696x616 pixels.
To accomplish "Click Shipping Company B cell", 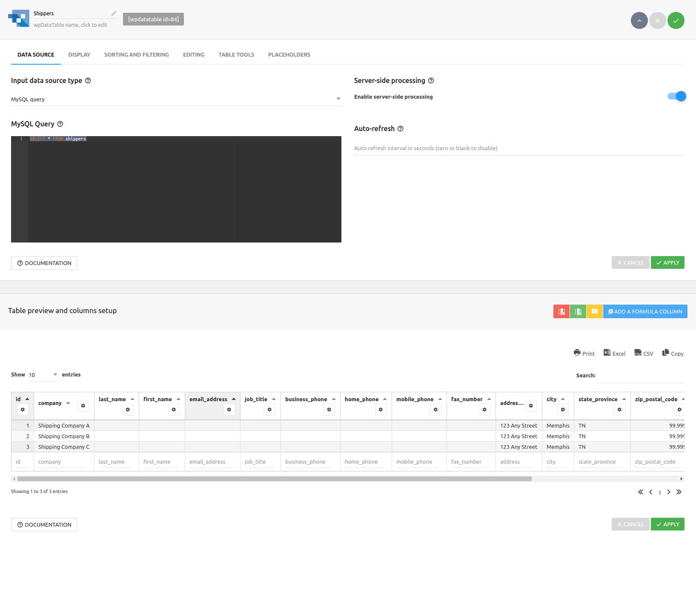I will coord(64,436).
